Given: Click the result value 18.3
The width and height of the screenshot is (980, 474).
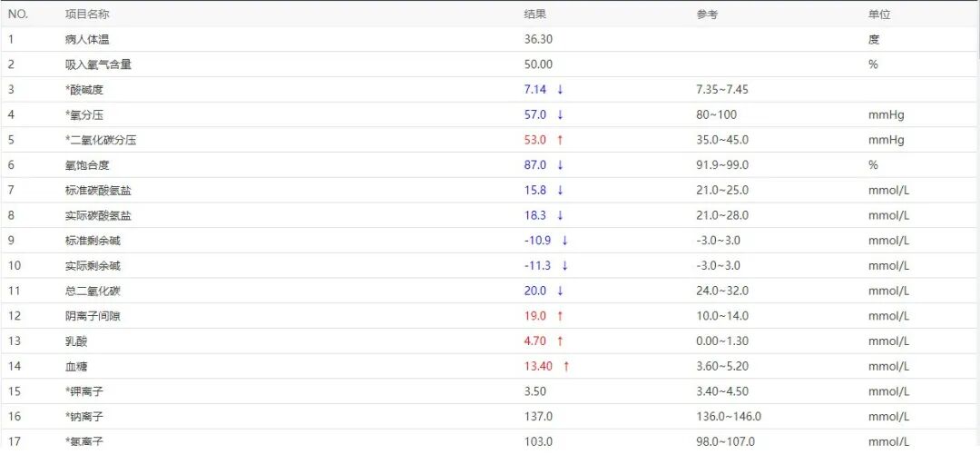Looking at the screenshot, I should point(535,215).
